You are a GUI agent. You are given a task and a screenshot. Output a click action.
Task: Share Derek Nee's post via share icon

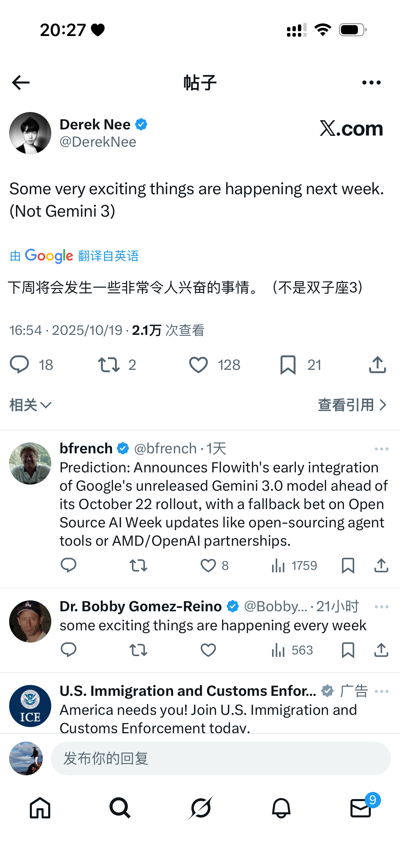(377, 365)
